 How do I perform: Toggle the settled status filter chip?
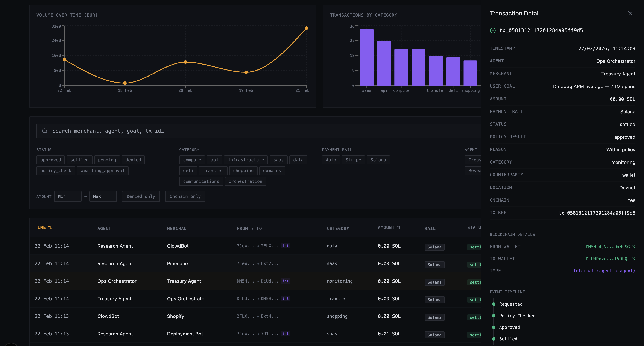[79, 160]
